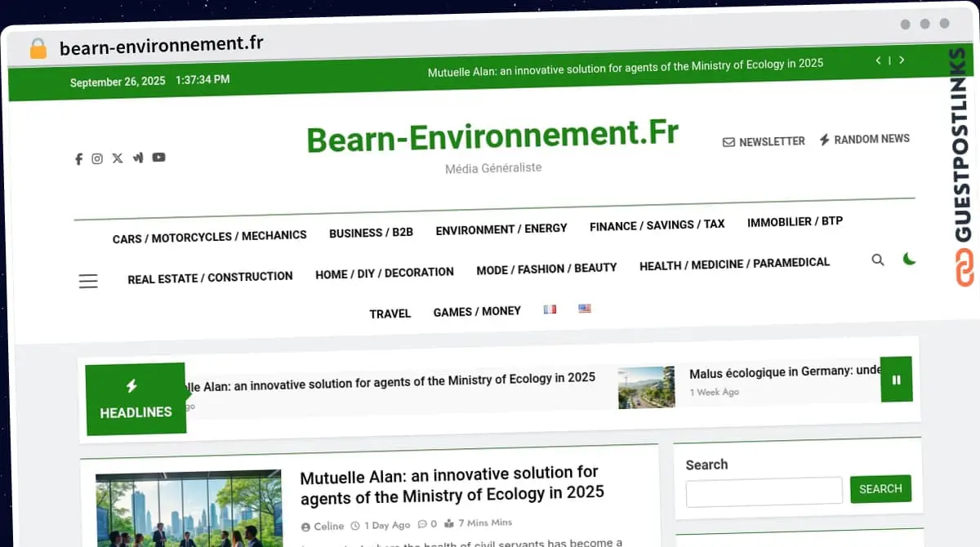
Task: Show previous top bar news item
Action: pyautogui.click(x=878, y=60)
